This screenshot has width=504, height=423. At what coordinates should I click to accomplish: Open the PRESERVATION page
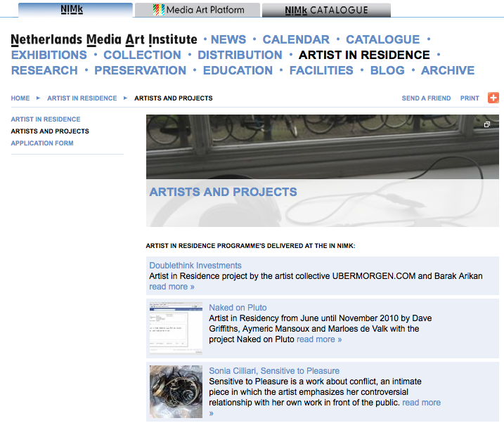click(x=140, y=70)
